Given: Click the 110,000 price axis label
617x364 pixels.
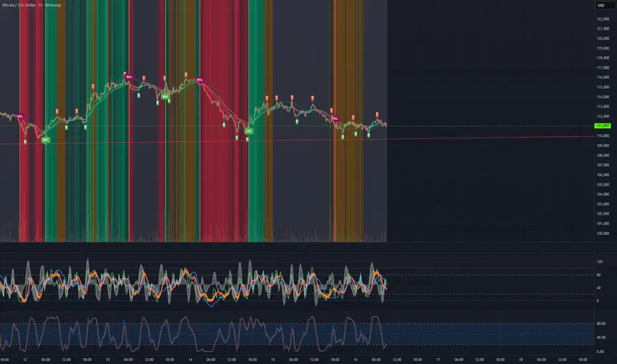Looking at the screenshot, I should [602, 136].
